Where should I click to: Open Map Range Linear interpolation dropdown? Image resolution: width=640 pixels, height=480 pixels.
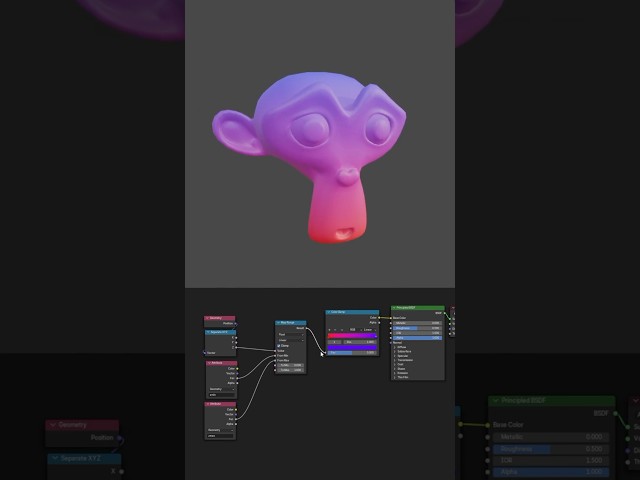pos(291,340)
